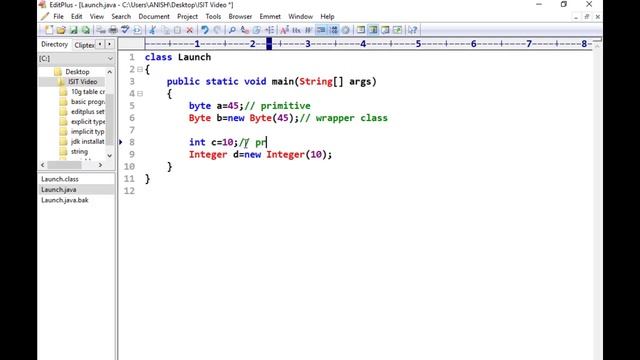
Task: Open Find with magnifier icon
Action: tap(232, 30)
